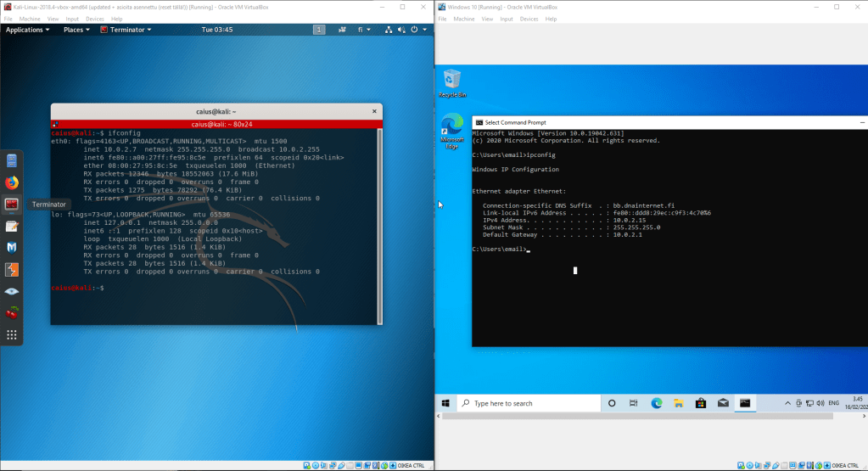This screenshot has height=471, width=868.
Task: Show hidden Windows system tray icons
Action: point(787,403)
